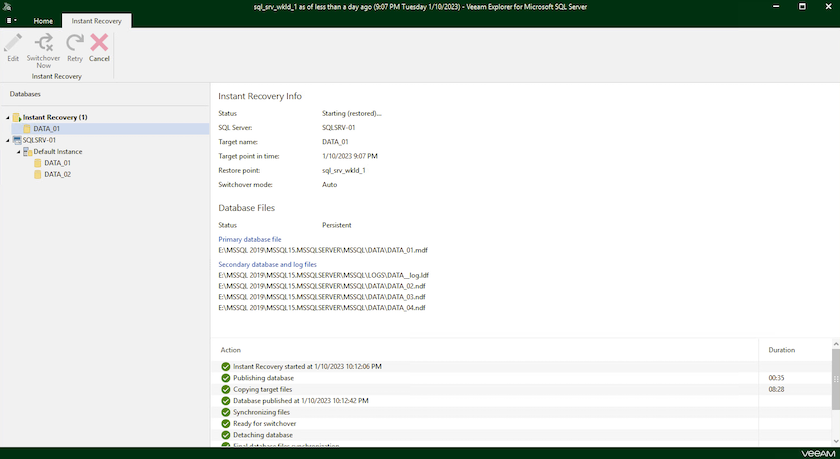Collapse the Instant Recovery (1) tree node

(x=7, y=117)
